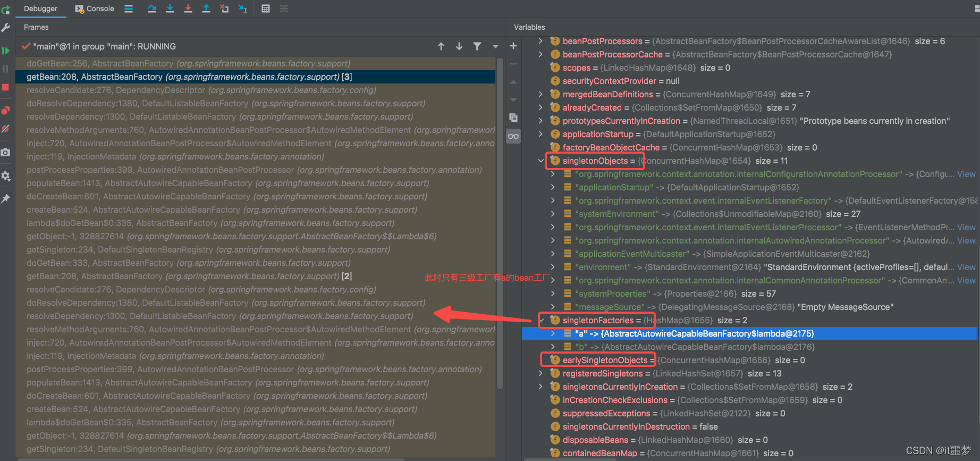Move watch up with triangle icon
This screenshot has height=461, width=980.
point(513,82)
